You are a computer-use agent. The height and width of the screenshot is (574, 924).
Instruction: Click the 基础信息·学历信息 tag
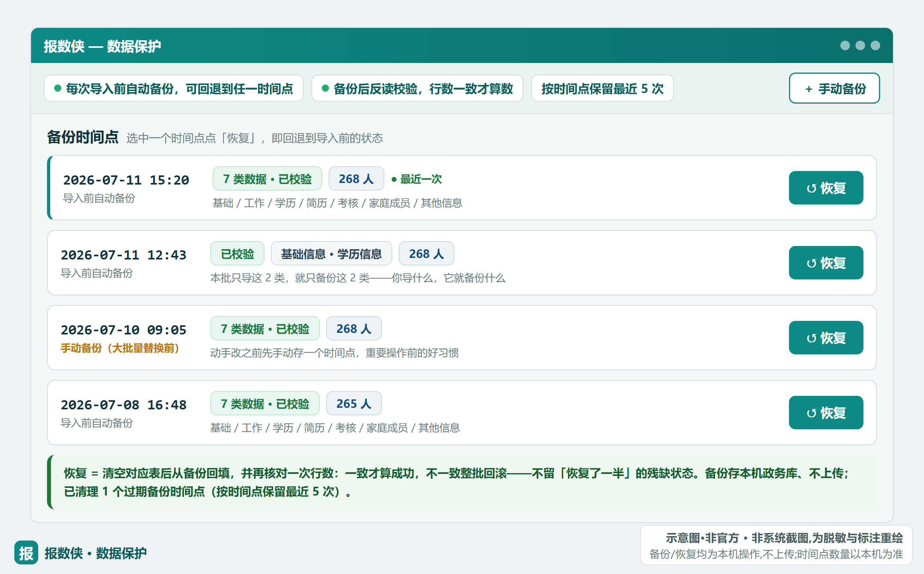pyautogui.click(x=331, y=254)
